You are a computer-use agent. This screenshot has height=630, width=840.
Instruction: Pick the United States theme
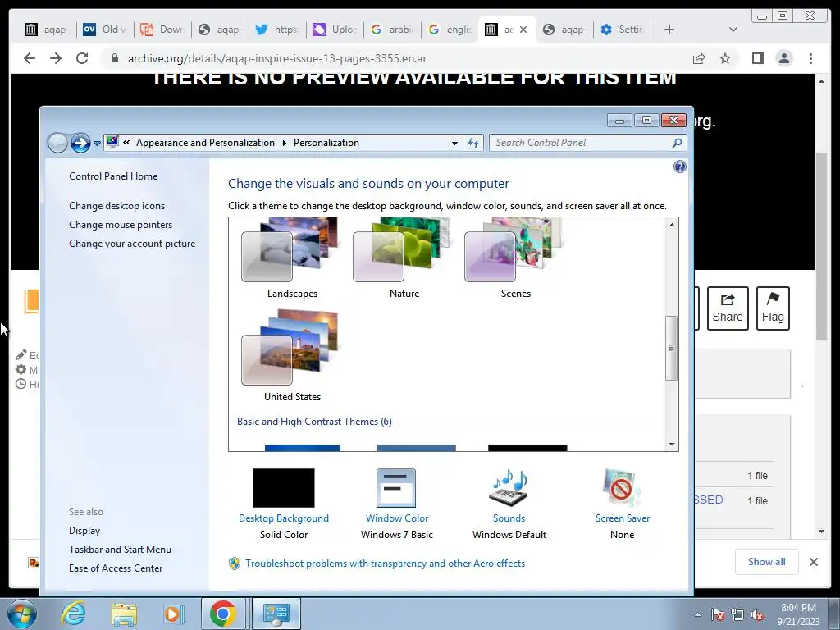291,356
